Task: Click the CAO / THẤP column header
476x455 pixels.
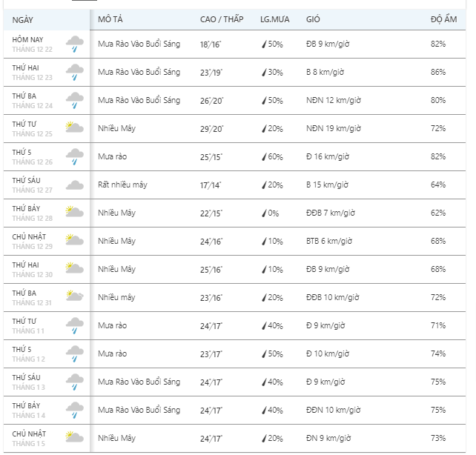Action: (220, 19)
